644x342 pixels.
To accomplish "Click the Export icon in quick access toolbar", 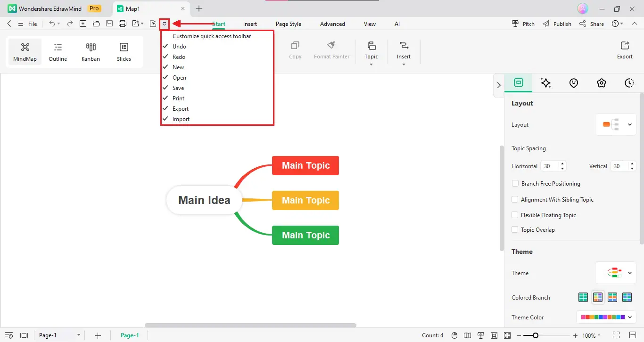I will coord(136,24).
